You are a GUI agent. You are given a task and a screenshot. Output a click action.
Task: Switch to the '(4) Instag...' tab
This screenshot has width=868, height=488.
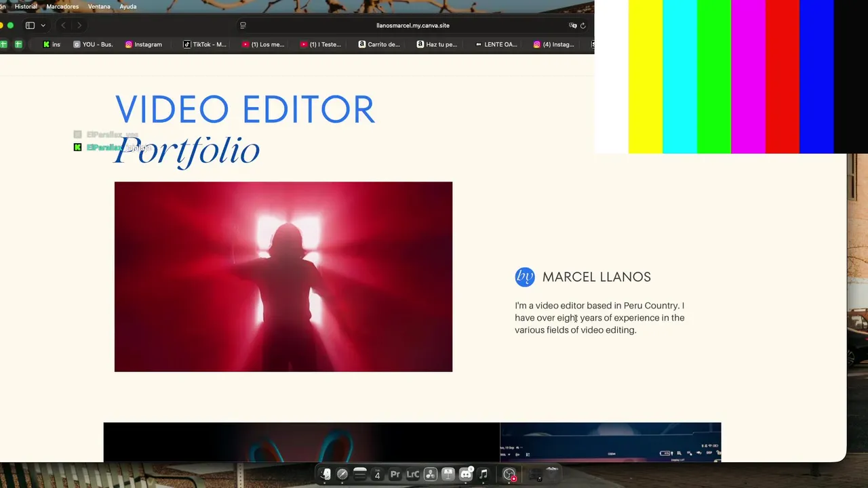click(554, 45)
